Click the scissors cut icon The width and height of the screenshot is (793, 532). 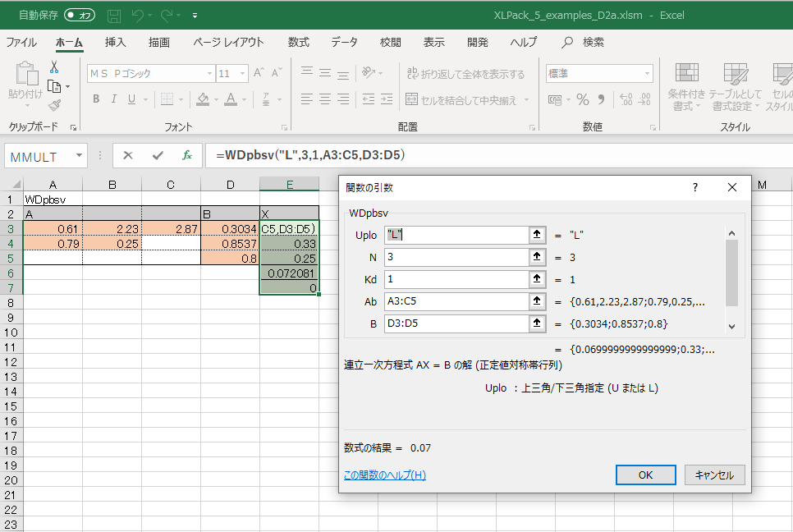click(x=54, y=67)
